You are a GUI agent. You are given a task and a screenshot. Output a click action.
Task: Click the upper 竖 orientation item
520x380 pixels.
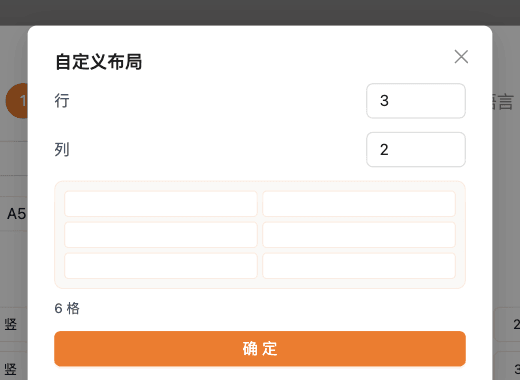click(11, 324)
